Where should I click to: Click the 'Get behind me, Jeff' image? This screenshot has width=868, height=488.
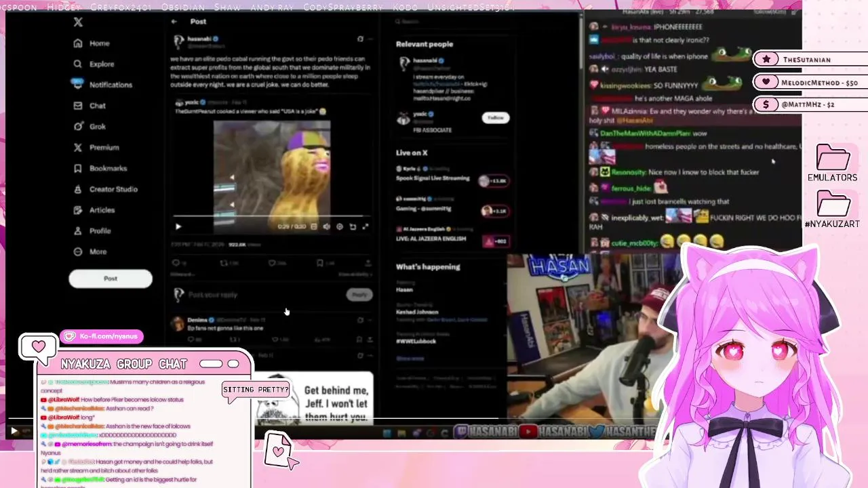[314, 399]
